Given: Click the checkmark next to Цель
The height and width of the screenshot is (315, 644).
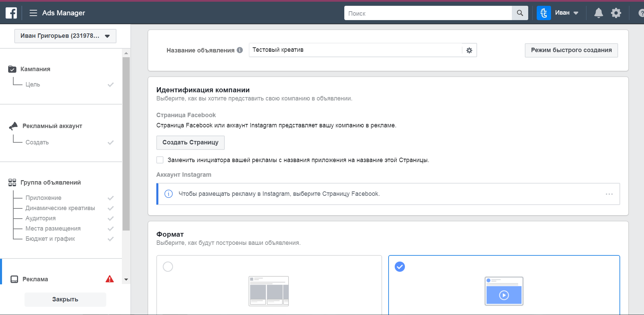Looking at the screenshot, I should (x=111, y=84).
